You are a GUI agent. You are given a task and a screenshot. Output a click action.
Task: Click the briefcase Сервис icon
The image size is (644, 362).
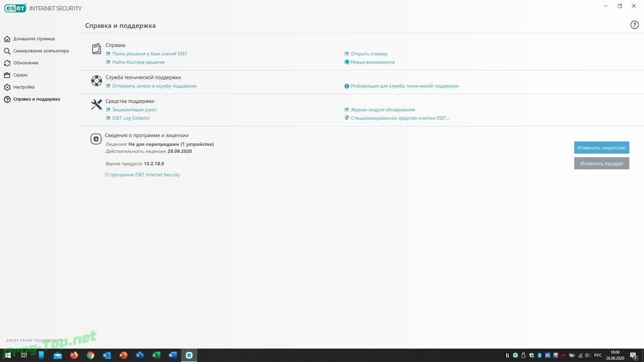click(x=7, y=75)
